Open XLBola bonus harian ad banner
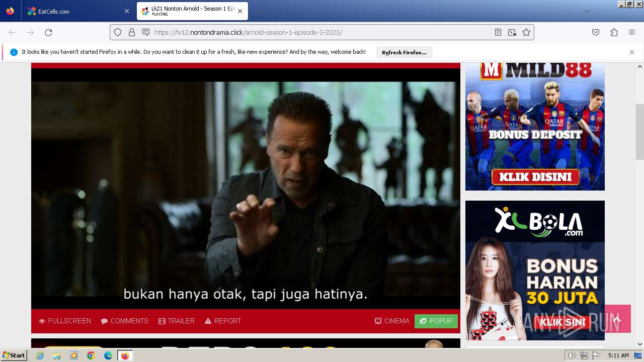This screenshot has height=362, width=644. 535,270
